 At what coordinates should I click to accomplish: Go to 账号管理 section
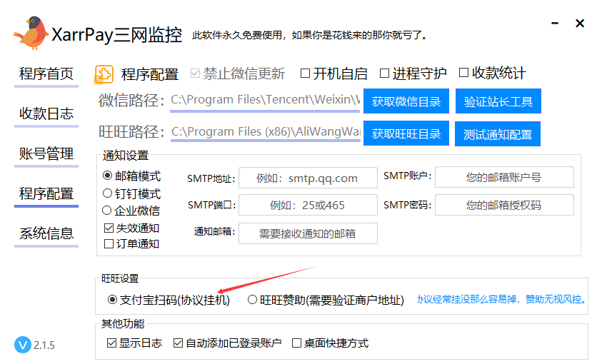[x=46, y=153]
